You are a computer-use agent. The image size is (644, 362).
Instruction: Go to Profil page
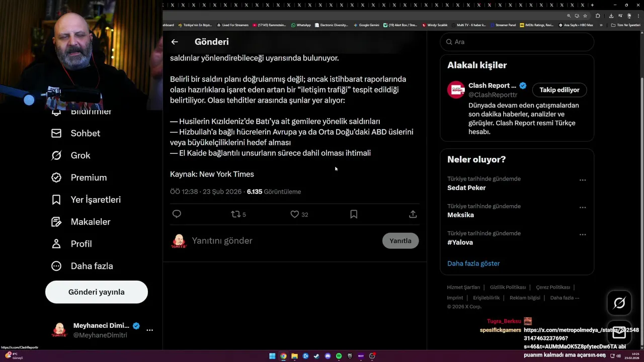point(71,244)
